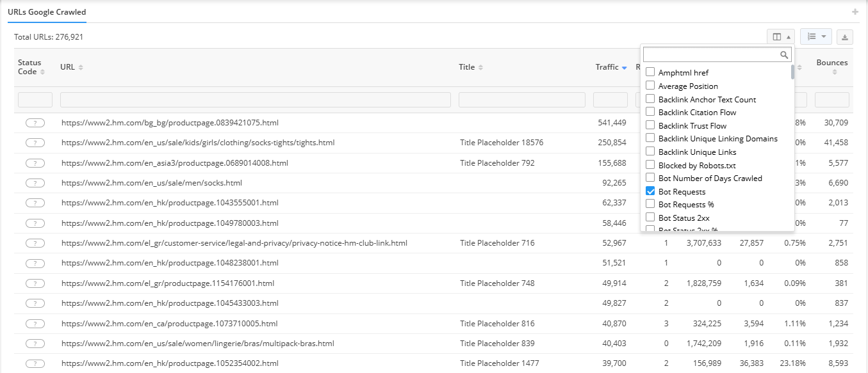Click the column list scrollbar thumb

[792, 71]
